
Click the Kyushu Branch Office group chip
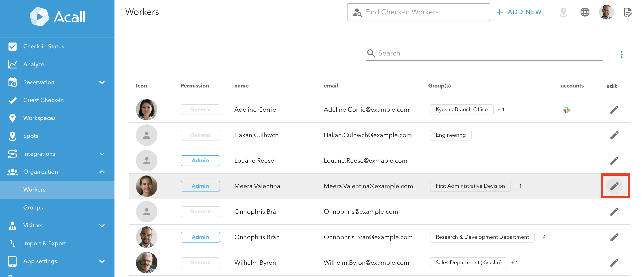pyautogui.click(x=462, y=109)
